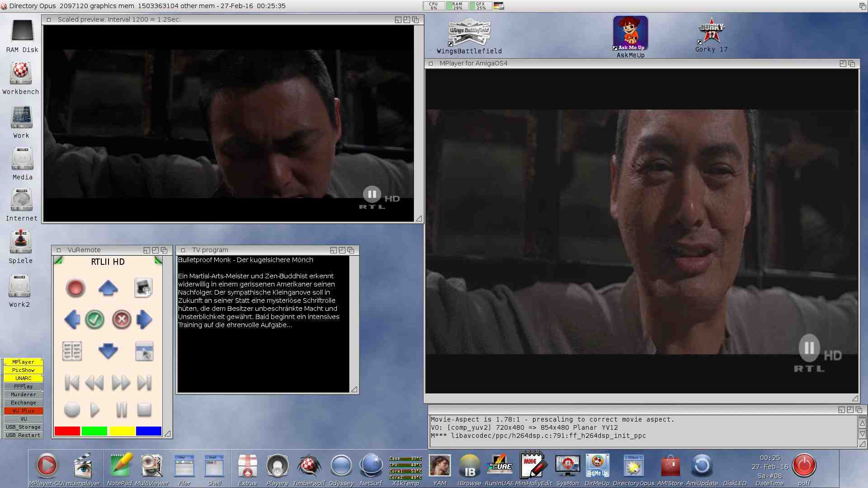868x488 pixels.
Task: Click the red X exit button
Action: point(121,319)
